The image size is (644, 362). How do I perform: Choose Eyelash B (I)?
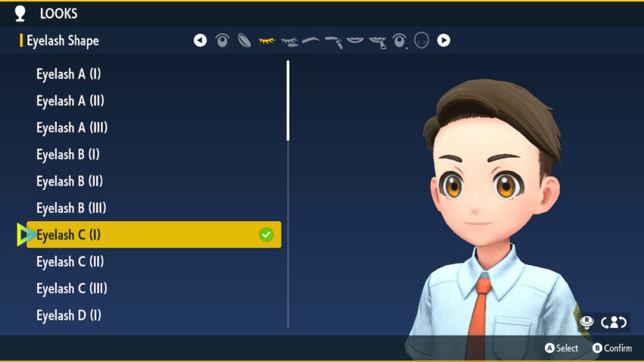[154, 154]
